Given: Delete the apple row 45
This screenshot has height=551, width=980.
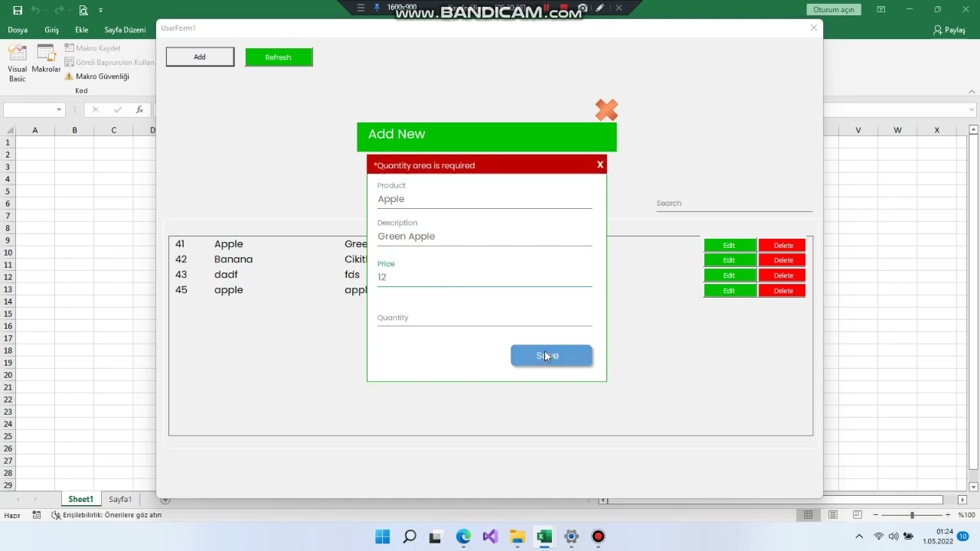Looking at the screenshot, I should point(782,291).
